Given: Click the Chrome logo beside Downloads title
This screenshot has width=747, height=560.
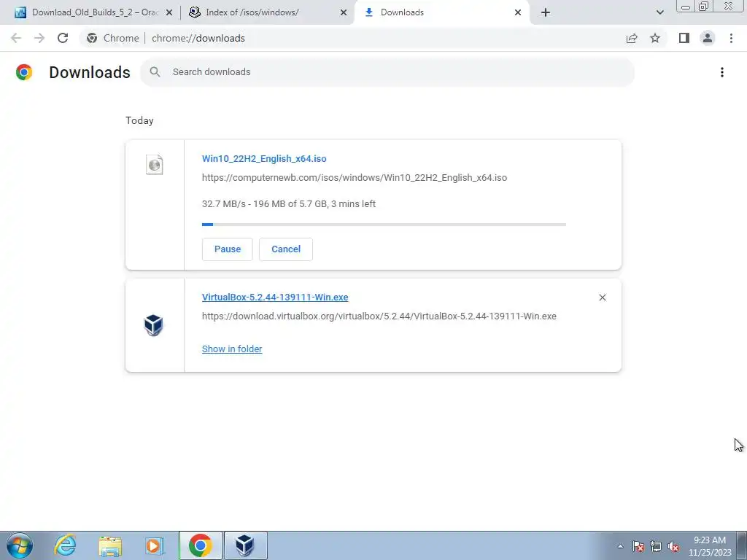Looking at the screenshot, I should click(x=24, y=72).
